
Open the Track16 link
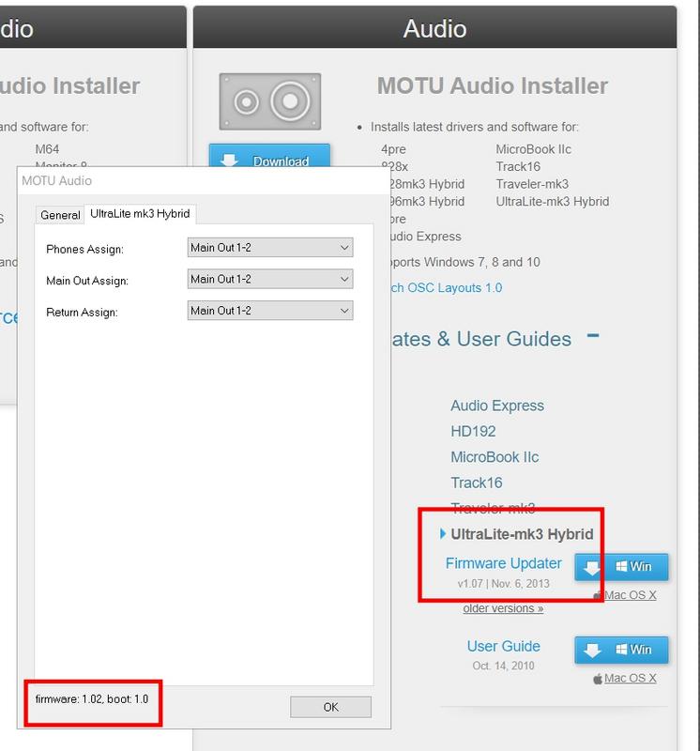point(477,483)
